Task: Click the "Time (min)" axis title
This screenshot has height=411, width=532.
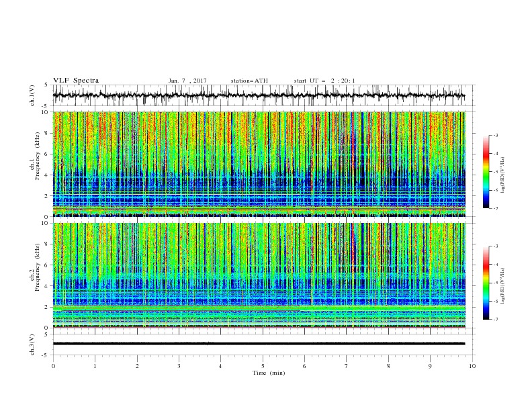Action: [269, 373]
